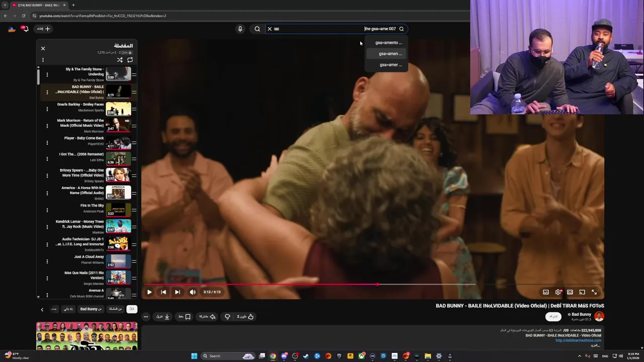Select the 'Bad Bunny' filter chip
Viewport: 644px width, 362px height.
(91, 309)
